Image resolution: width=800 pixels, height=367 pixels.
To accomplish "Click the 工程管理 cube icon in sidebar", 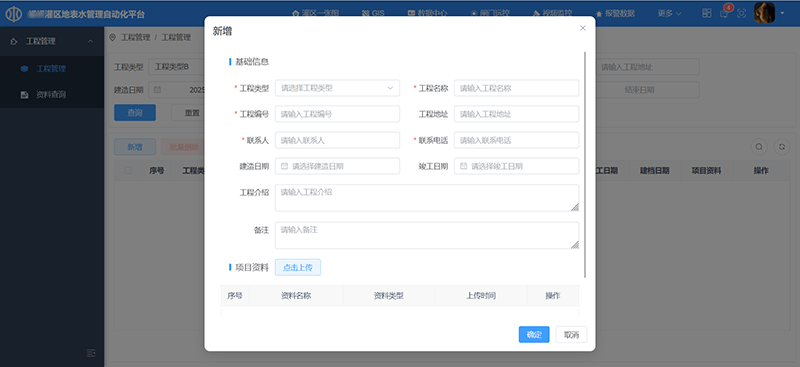I will [24, 68].
